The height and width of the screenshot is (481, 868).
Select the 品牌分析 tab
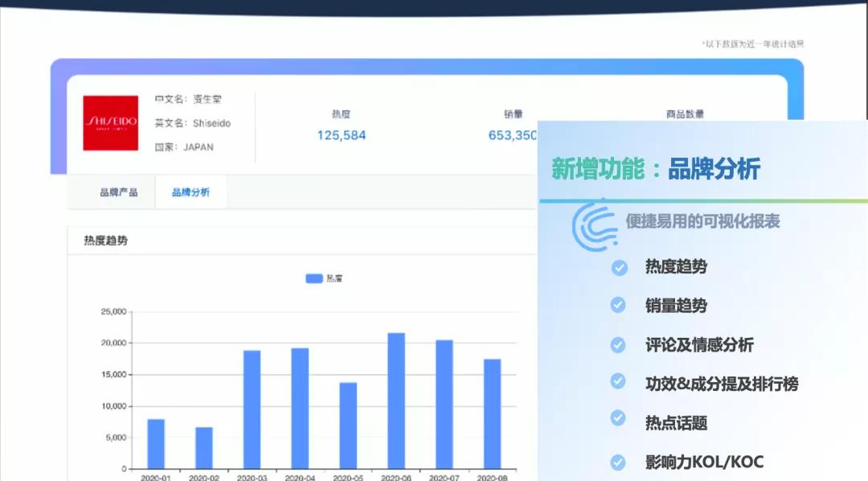[190, 192]
